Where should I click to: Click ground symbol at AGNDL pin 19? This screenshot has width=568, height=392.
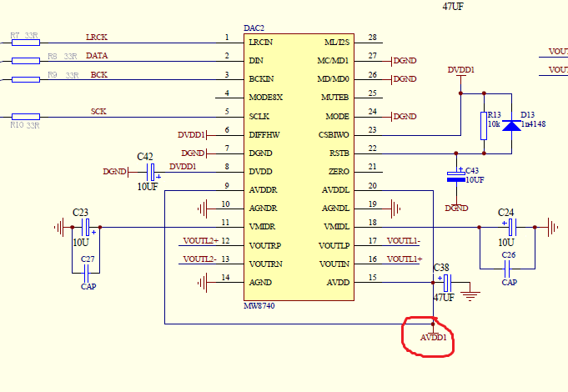[x=396, y=209]
